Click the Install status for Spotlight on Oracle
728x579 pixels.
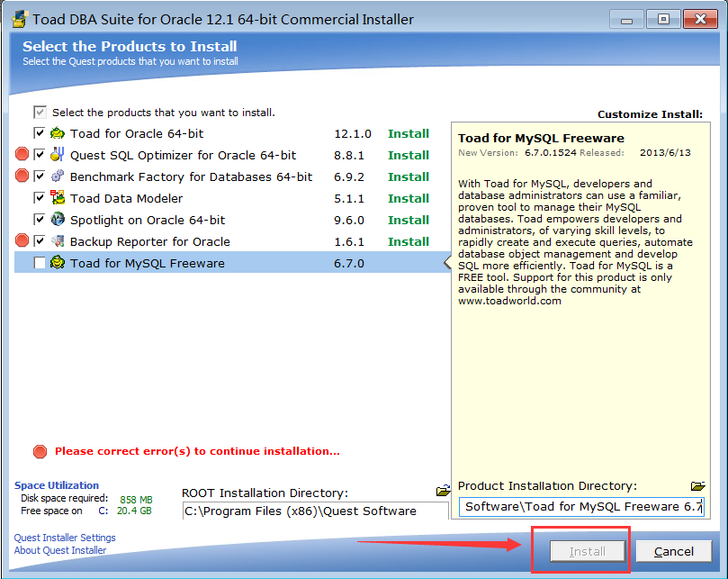(409, 221)
